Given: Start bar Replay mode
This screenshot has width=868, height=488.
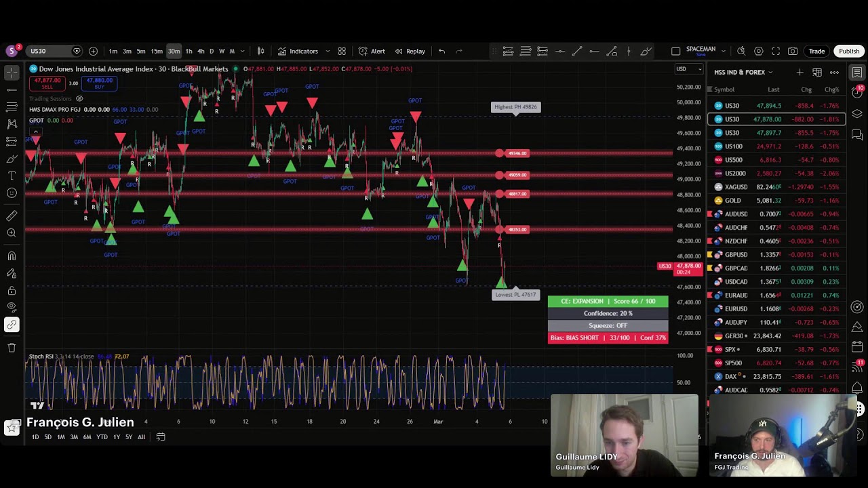Looking at the screenshot, I should click(410, 52).
